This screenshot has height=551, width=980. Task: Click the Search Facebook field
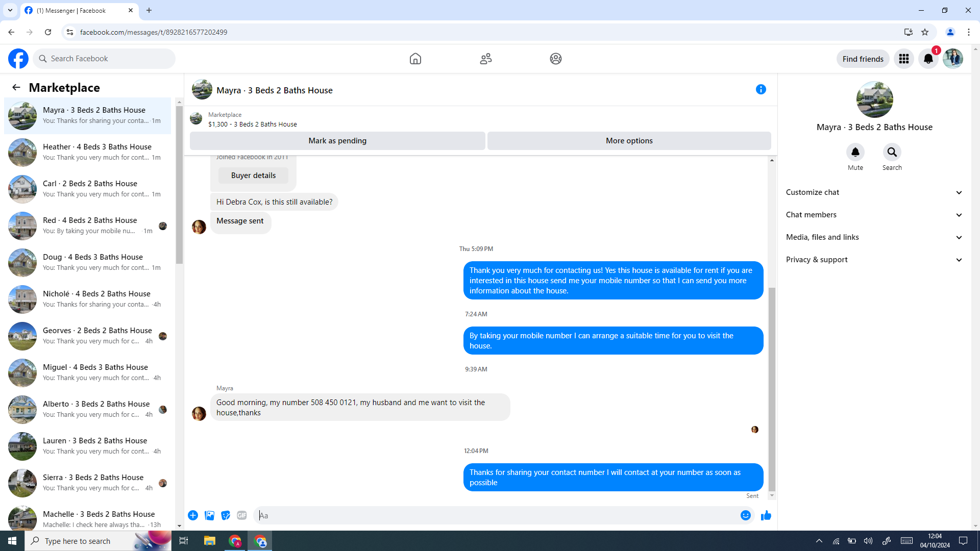coord(104,59)
